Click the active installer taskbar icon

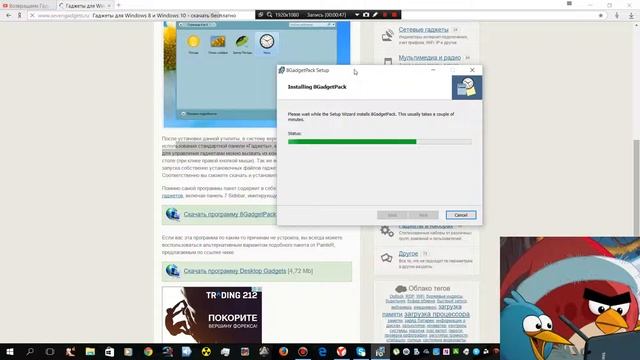(380, 351)
